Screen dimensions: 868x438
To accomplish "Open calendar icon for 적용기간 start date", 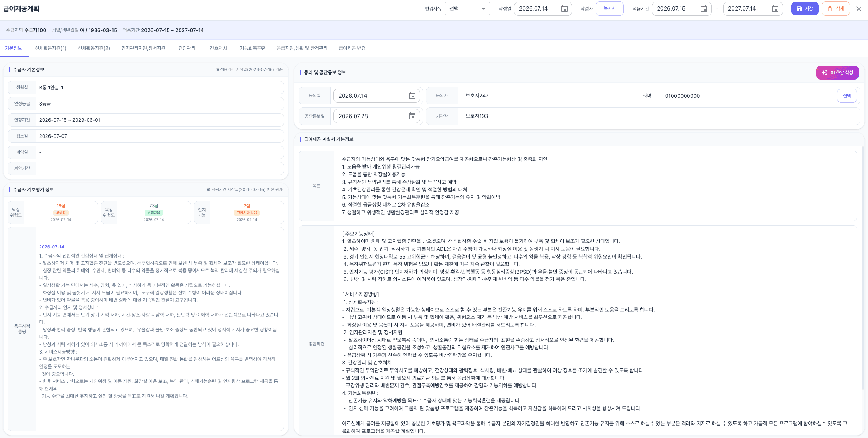I will click(704, 9).
